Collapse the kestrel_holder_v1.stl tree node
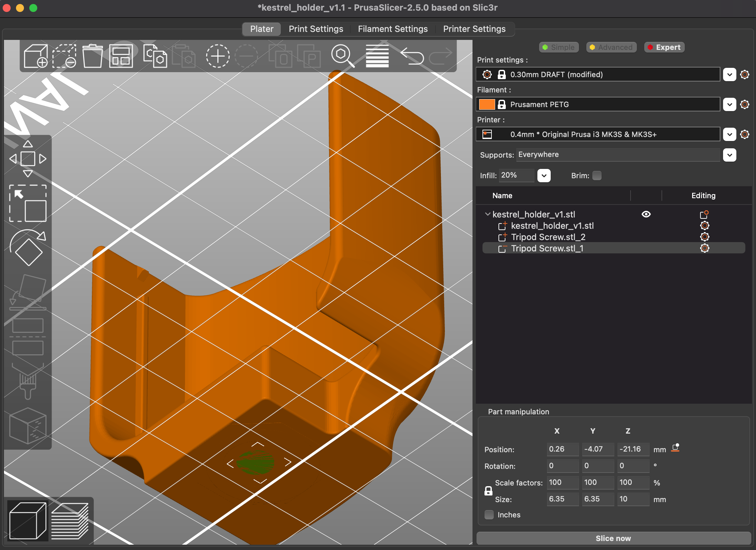 coord(487,214)
